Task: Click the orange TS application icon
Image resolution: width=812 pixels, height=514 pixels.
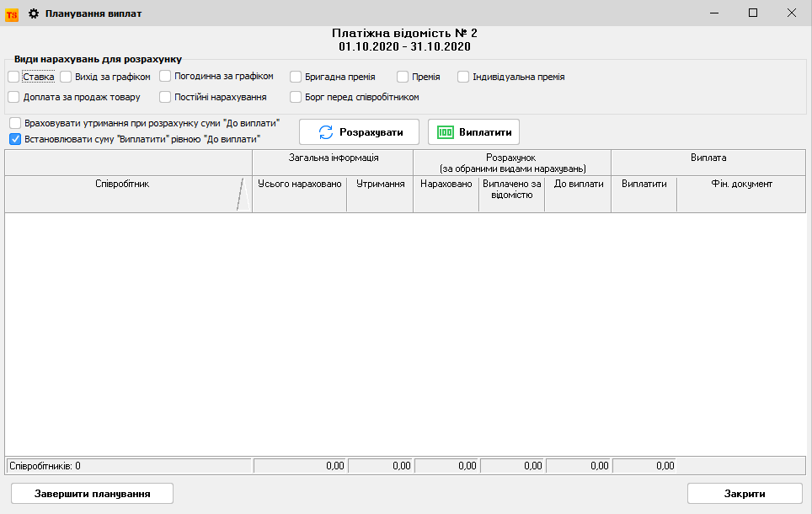Action: point(11,13)
